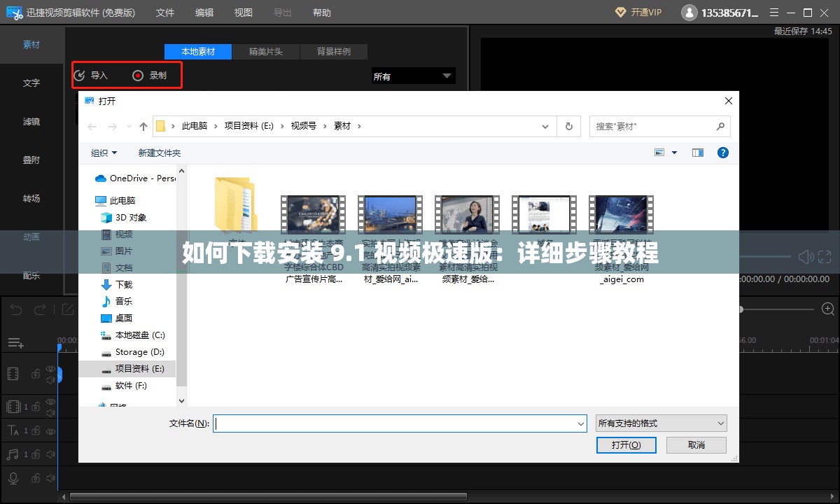The width and height of the screenshot is (840, 504).
Task: Click the edit pencil icon in timeline toolbar
Action: pos(67,309)
